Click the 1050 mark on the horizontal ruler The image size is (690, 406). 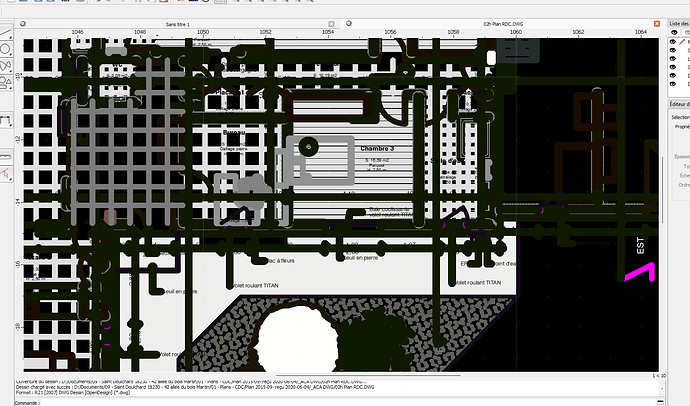[203, 32]
